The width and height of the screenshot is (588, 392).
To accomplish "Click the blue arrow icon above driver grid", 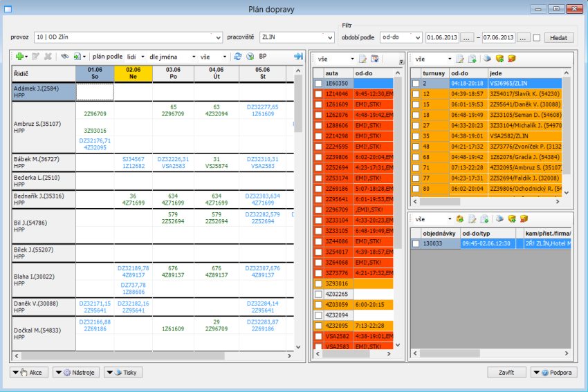I will tap(298, 57).
